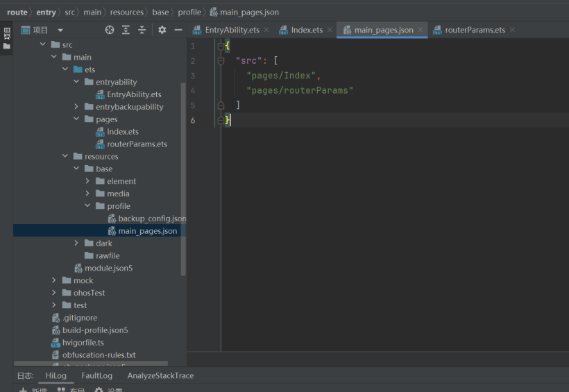Viewport: 569px width, 392px height.
Task: Open build-profile.json5 in the tree
Action: tap(90, 330)
